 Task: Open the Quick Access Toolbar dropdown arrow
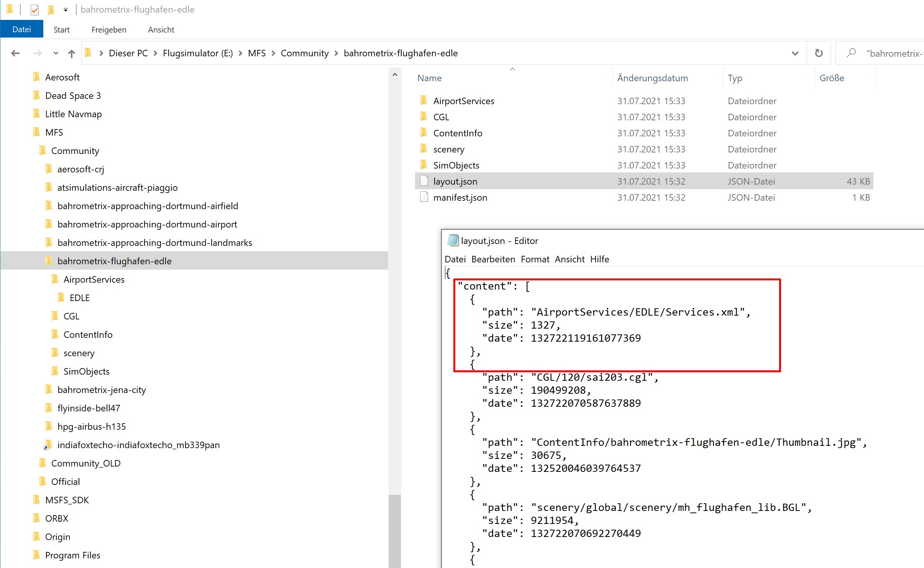coord(66,10)
